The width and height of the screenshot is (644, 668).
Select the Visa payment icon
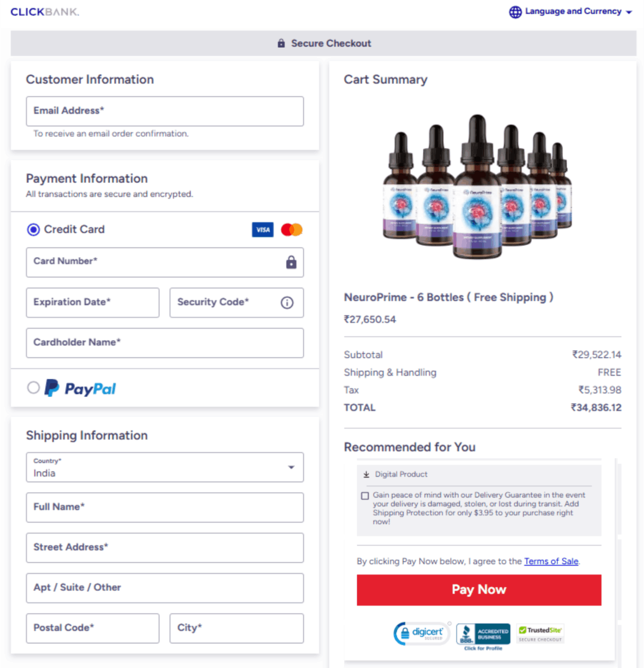click(x=262, y=230)
